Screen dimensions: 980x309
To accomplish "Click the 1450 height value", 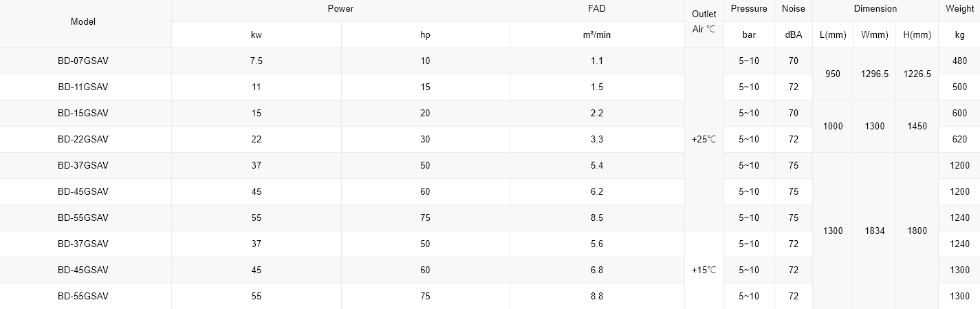I will click(x=917, y=126).
